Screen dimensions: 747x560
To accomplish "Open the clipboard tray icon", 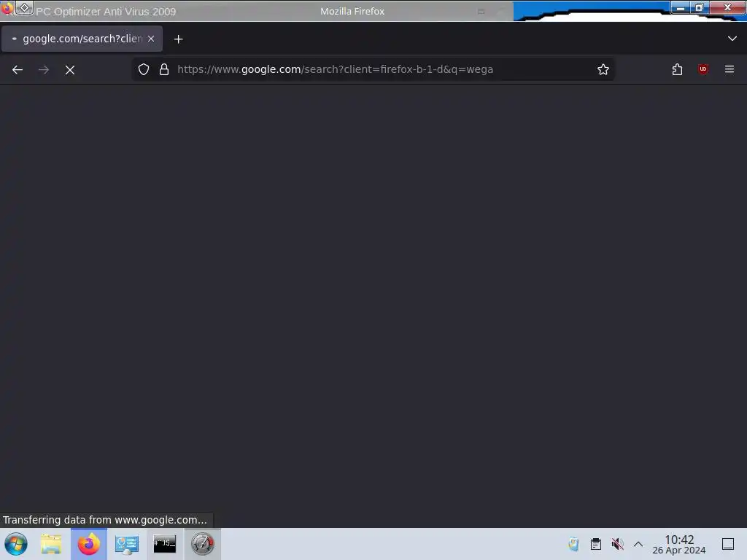I will point(595,544).
